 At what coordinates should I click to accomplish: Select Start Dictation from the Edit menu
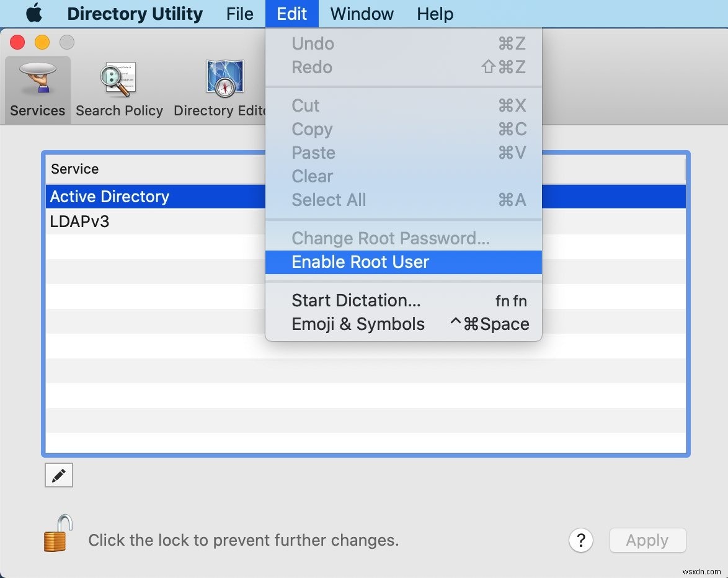coord(355,300)
